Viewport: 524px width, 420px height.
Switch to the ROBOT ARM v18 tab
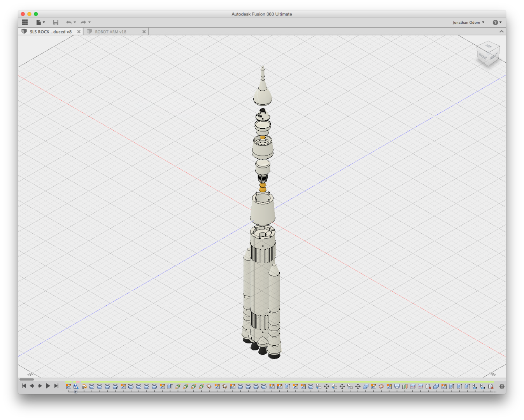pos(110,32)
